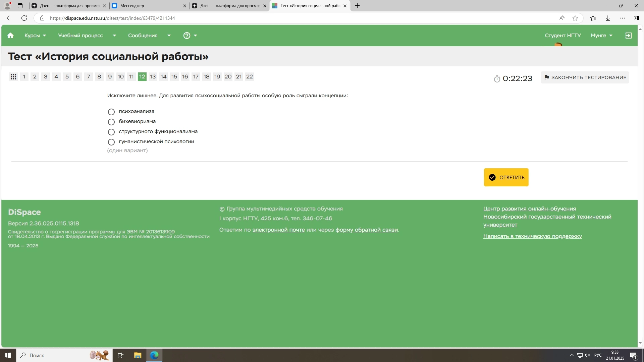Open a new browser tab
Screen dimensions: 644x362
pos(357,6)
